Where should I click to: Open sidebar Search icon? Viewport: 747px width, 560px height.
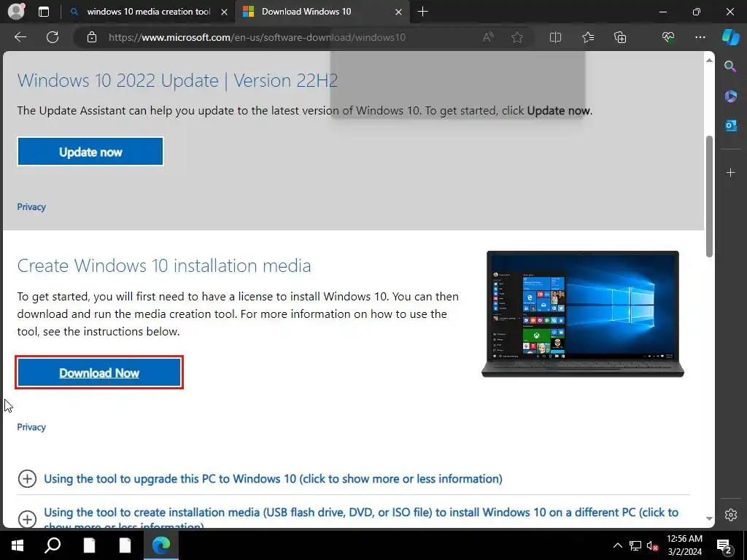(x=730, y=66)
